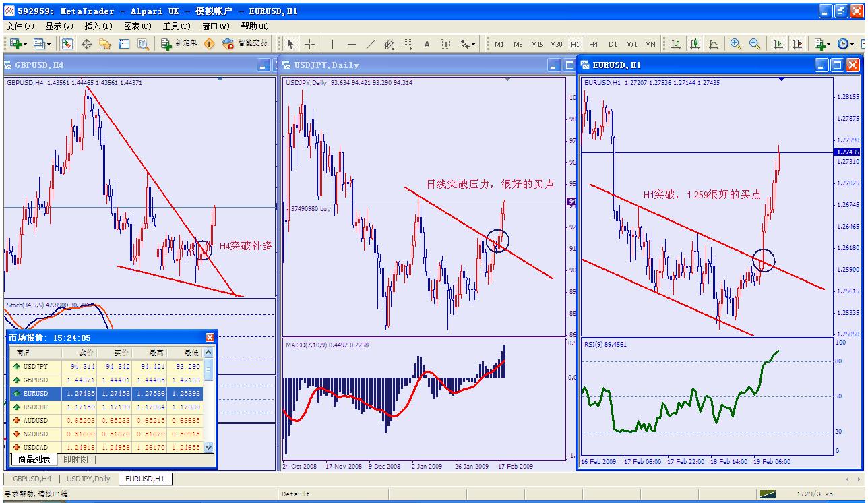The image size is (868, 503).
Task: Click the New Chart toolbar icon
Action: coord(17,44)
